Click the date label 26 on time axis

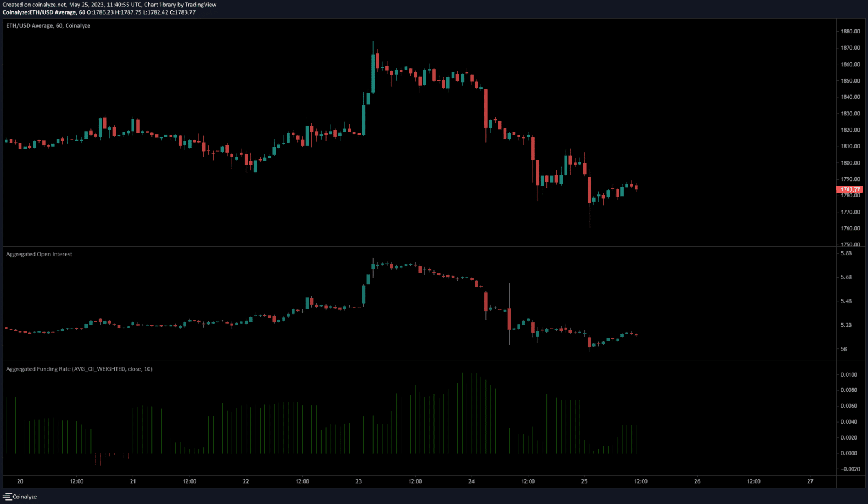click(x=697, y=481)
